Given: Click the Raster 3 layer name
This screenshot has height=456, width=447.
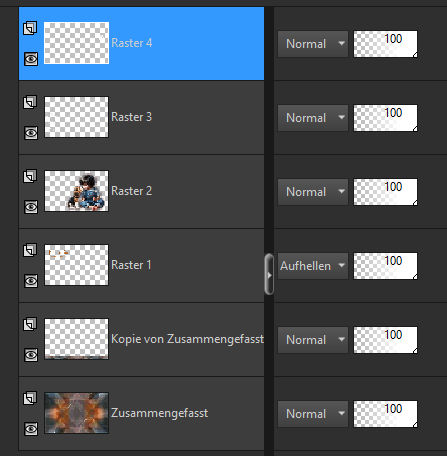Looking at the screenshot, I should click(132, 117).
